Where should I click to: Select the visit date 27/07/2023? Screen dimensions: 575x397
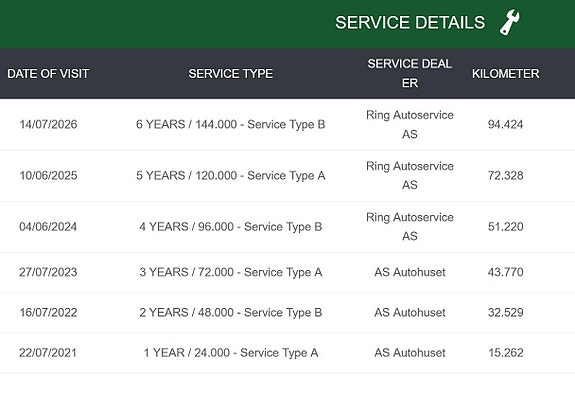click(48, 272)
